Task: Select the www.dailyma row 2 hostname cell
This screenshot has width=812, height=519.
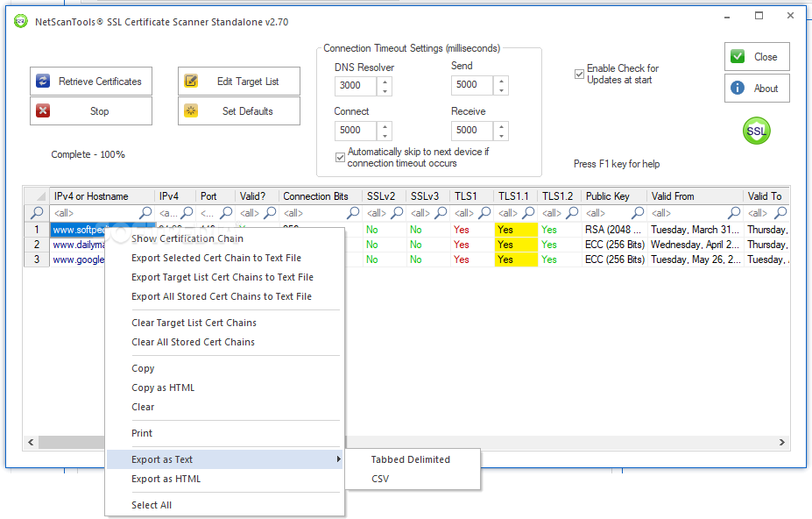Action: tap(78, 245)
